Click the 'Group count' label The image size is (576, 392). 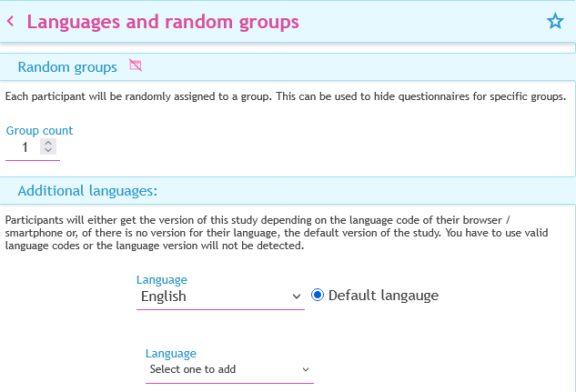coord(39,130)
